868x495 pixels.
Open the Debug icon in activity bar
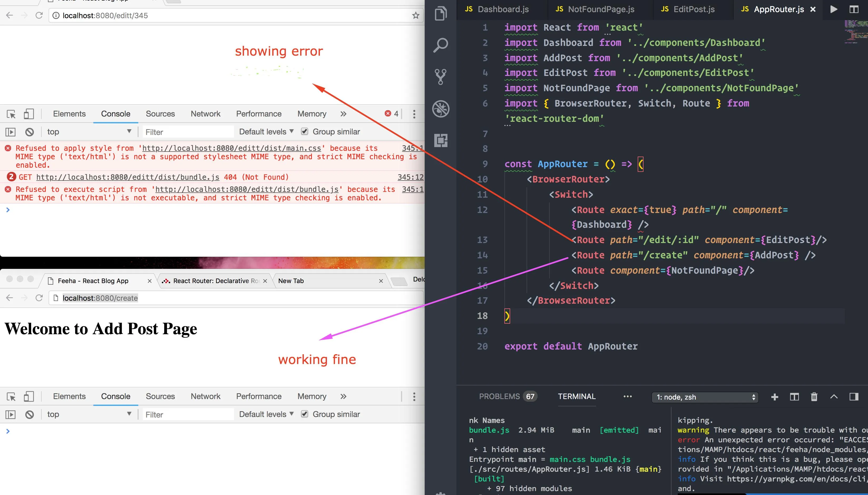[x=441, y=109]
